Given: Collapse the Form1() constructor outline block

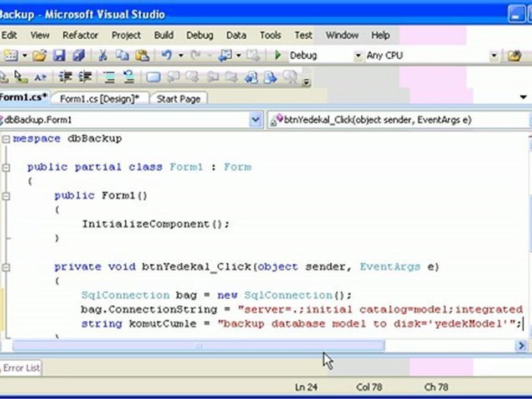Looking at the screenshot, I should [x=6, y=196].
